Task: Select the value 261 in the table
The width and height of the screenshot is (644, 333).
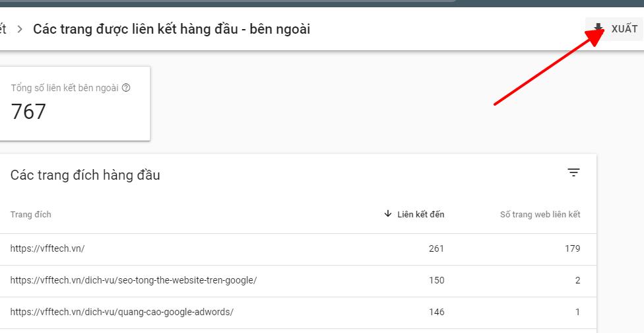Action: (437, 248)
